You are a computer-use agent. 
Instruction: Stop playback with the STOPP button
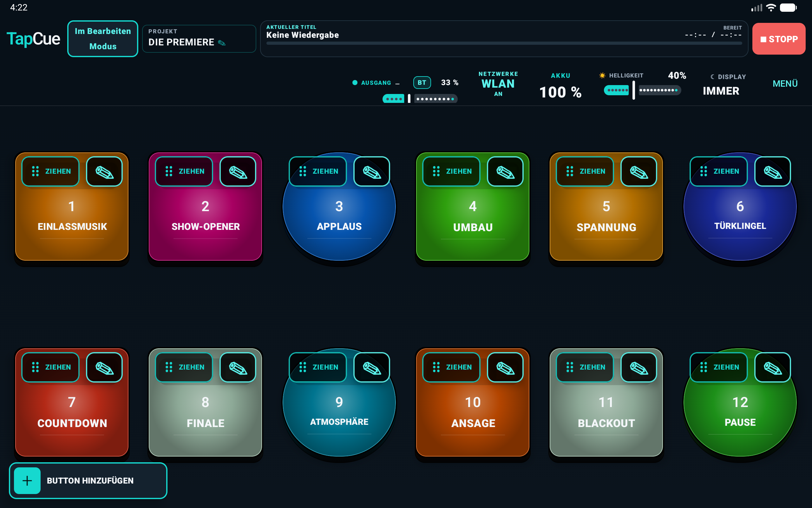tap(779, 39)
